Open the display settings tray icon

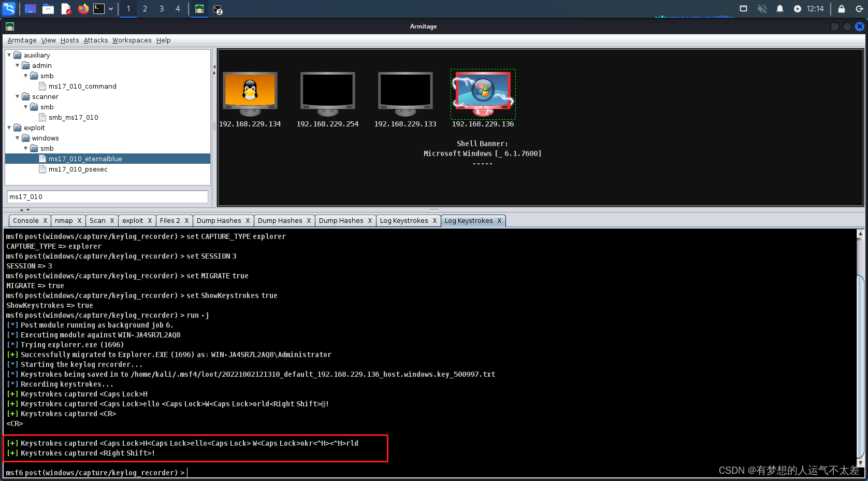click(x=744, y=9)
